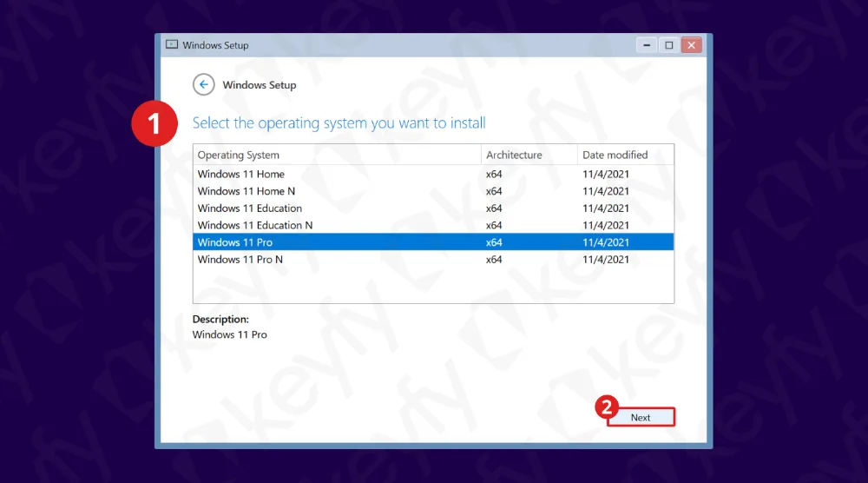Click 11/4/2021 date in Windows 11 Pro N row
The width and height of the screenshot is (868, 483).
coord(606,259)
